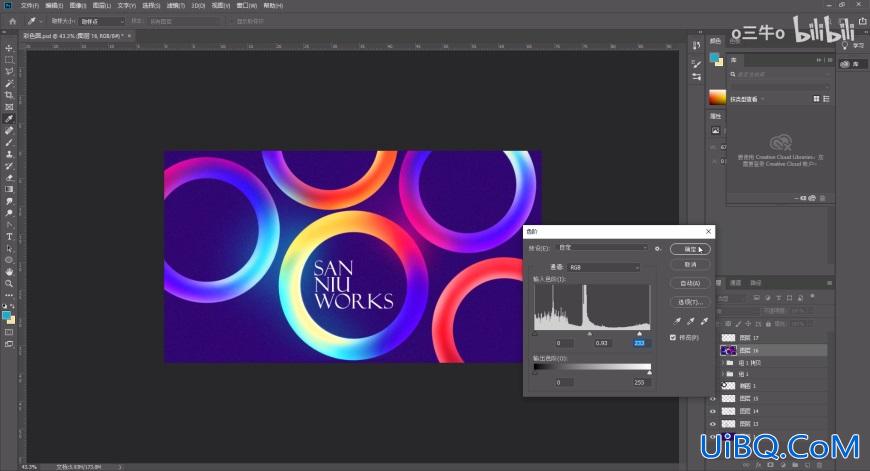The height and width of the screenshot is (471, 870).
Task: Click the foreground color swatch in toolbar
Action: tap(6, 316)
